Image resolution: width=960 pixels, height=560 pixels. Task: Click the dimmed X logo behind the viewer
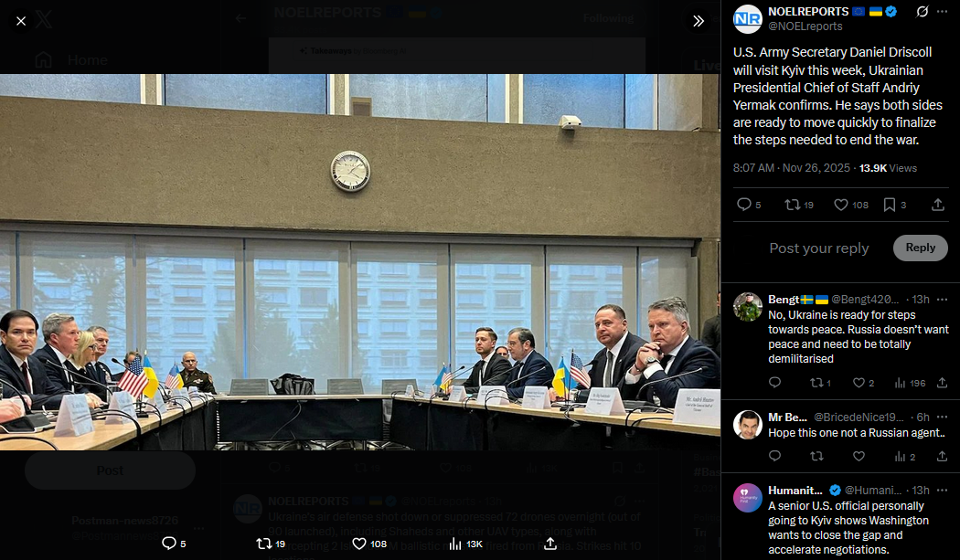44,19
